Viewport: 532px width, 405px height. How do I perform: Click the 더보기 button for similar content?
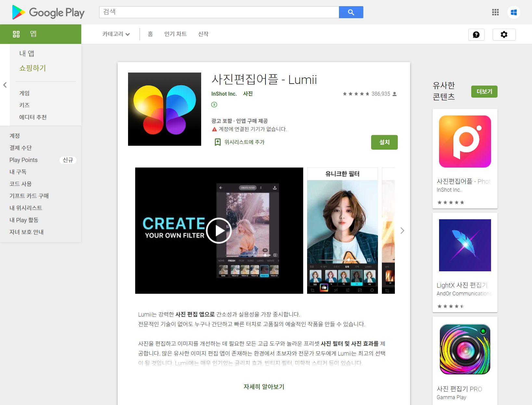click(484, 92)
